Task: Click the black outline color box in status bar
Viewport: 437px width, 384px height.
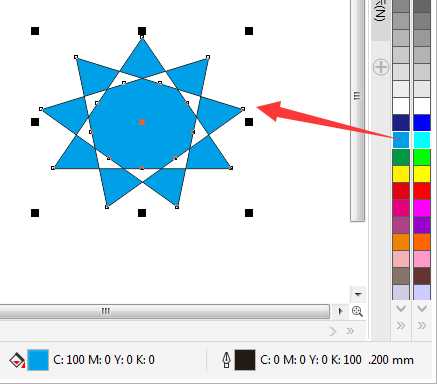Action: pos(245,360)
